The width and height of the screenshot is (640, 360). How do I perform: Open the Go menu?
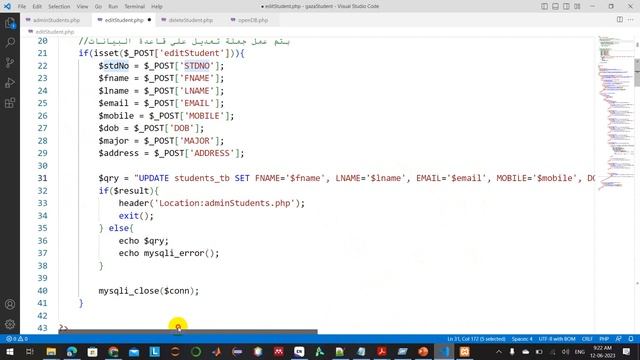98,6
